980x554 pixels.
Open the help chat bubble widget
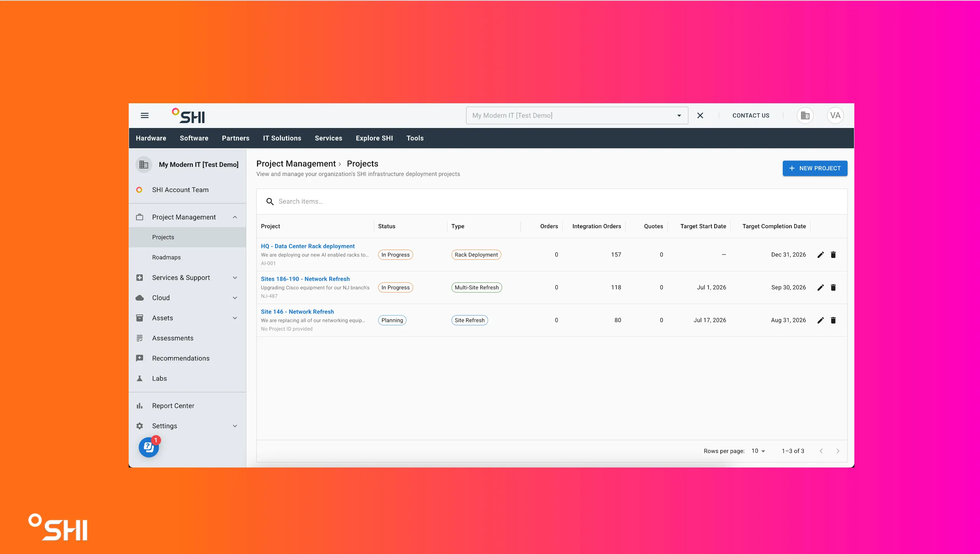coord(149,447)
